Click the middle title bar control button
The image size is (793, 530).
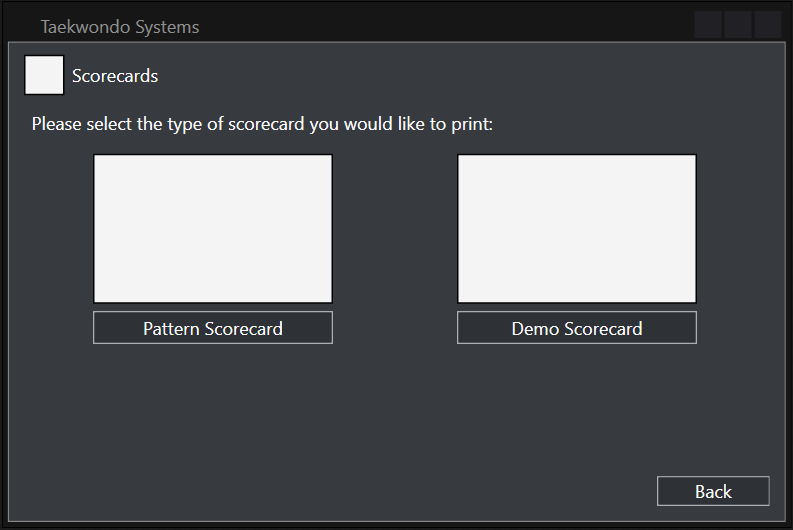tap(738, 25)
